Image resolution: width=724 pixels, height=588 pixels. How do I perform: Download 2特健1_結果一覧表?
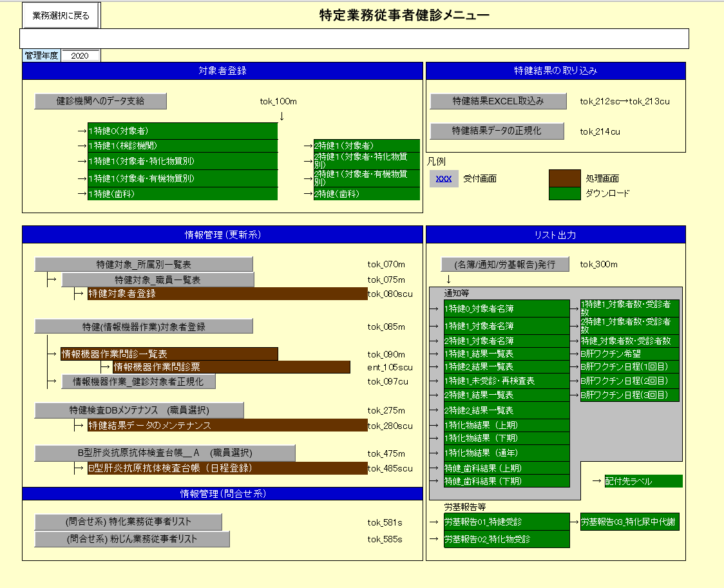[x=506, y=395]
